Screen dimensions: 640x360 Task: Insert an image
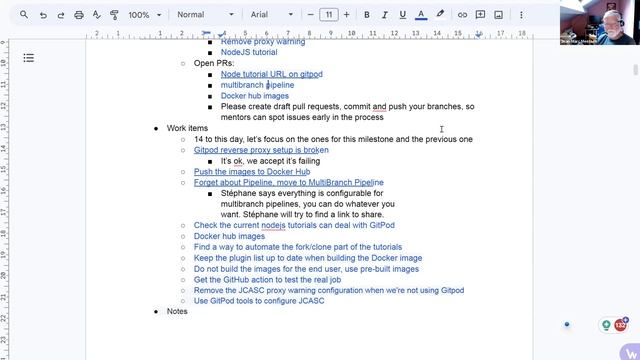[498, 15]
